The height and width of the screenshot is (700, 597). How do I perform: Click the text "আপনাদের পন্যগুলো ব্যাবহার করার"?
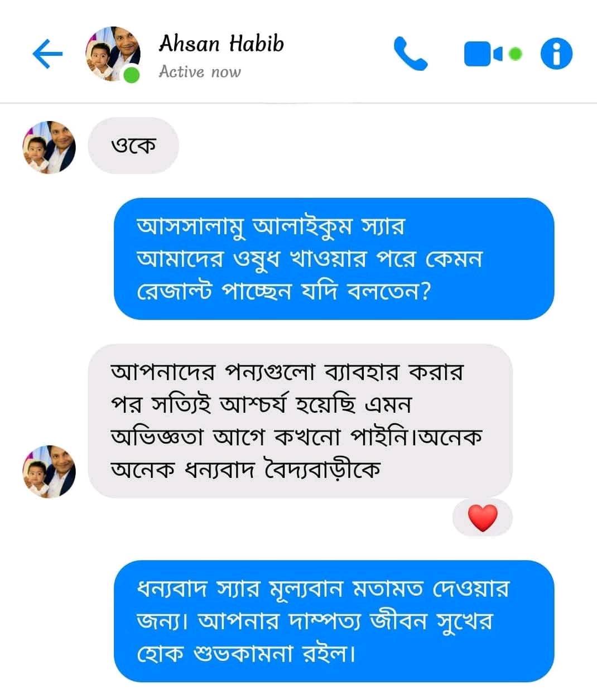tap(287, 371)
